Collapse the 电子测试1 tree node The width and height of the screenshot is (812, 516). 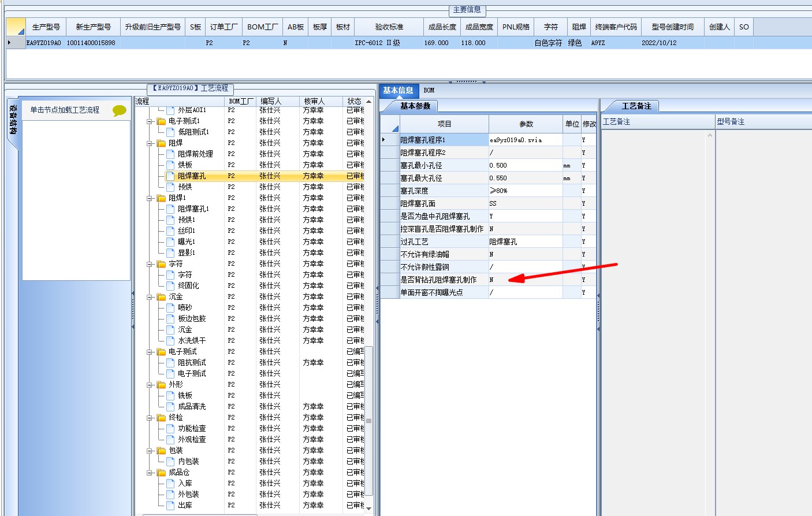point(150,121)
